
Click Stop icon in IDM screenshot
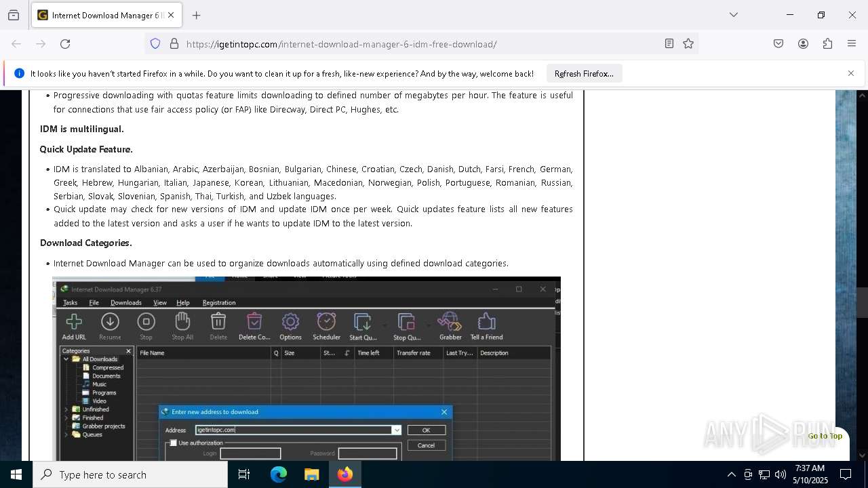click(146, 326)
